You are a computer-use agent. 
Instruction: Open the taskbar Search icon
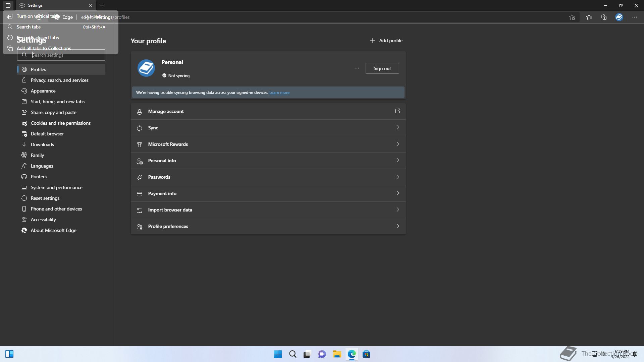coord(292,354)
